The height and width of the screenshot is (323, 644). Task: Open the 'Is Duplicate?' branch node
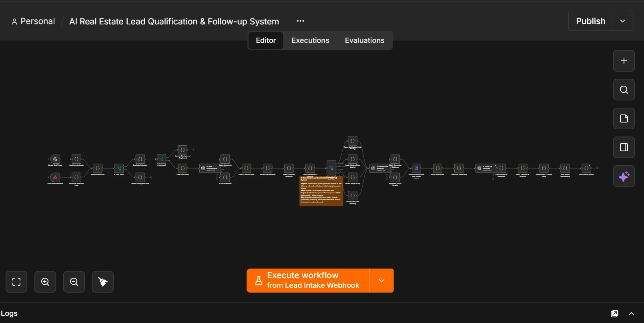click(161, 159)
